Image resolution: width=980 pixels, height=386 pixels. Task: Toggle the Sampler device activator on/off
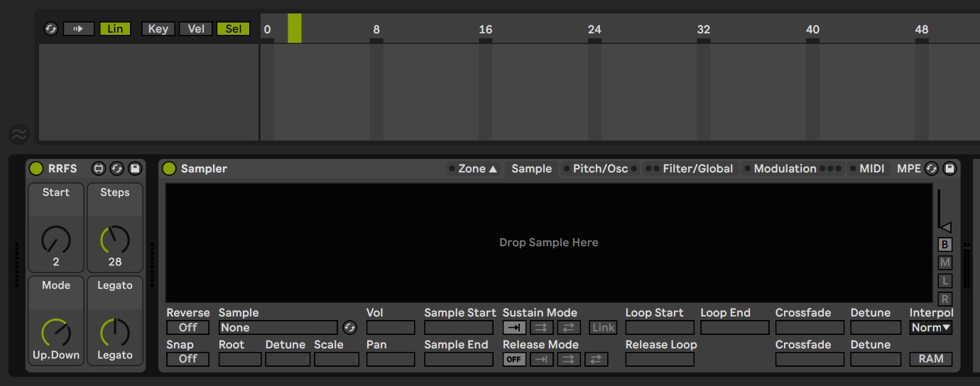click(169, 169)
